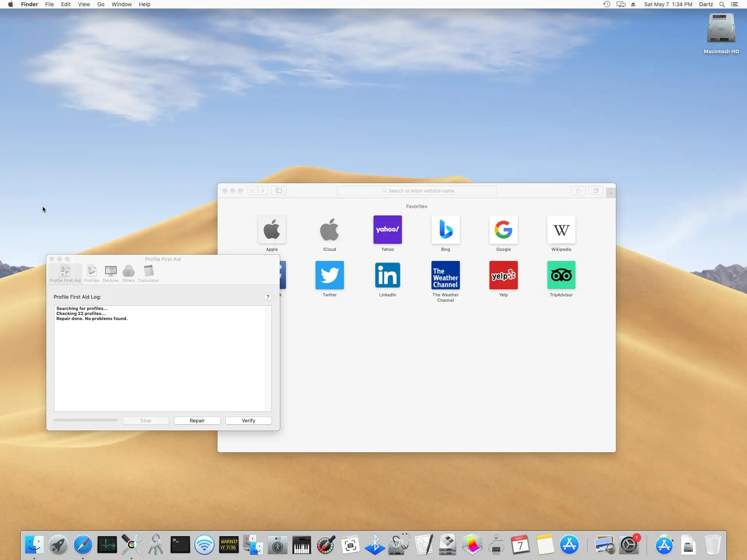Show Safari tab overview
Image resolution: width=747 pixels, height=560 pixels.
point(596,191)
